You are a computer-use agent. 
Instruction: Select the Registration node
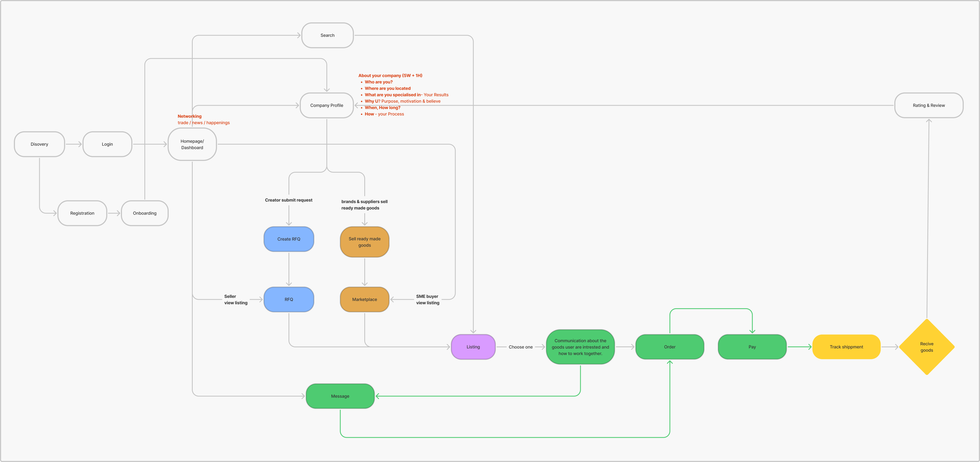click(82, 213)
